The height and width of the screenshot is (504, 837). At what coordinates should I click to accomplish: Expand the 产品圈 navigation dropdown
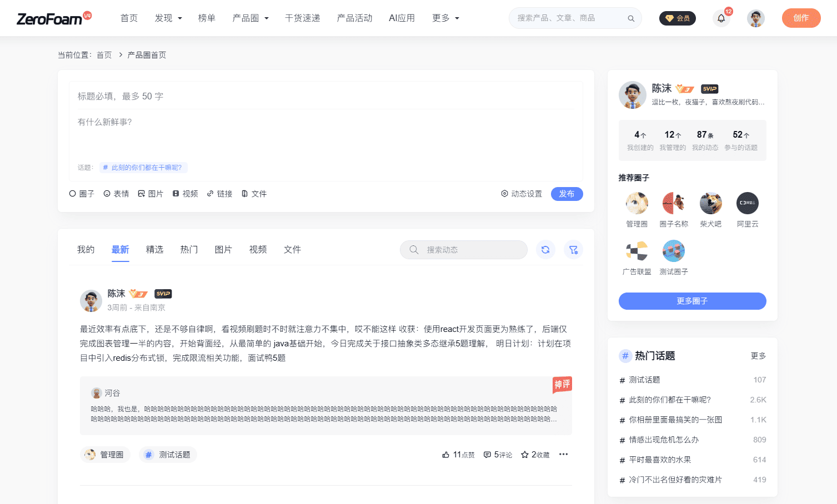250,18
